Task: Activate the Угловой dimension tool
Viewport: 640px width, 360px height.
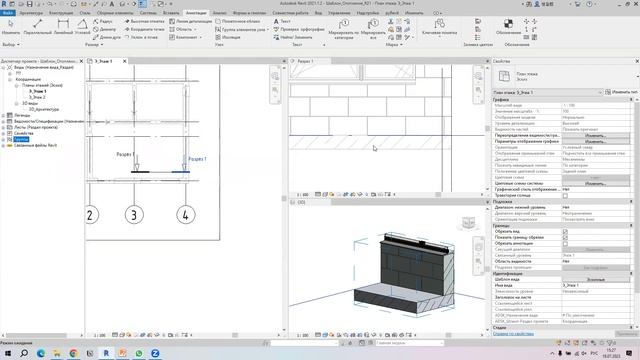Action: [x=82, y=27]
